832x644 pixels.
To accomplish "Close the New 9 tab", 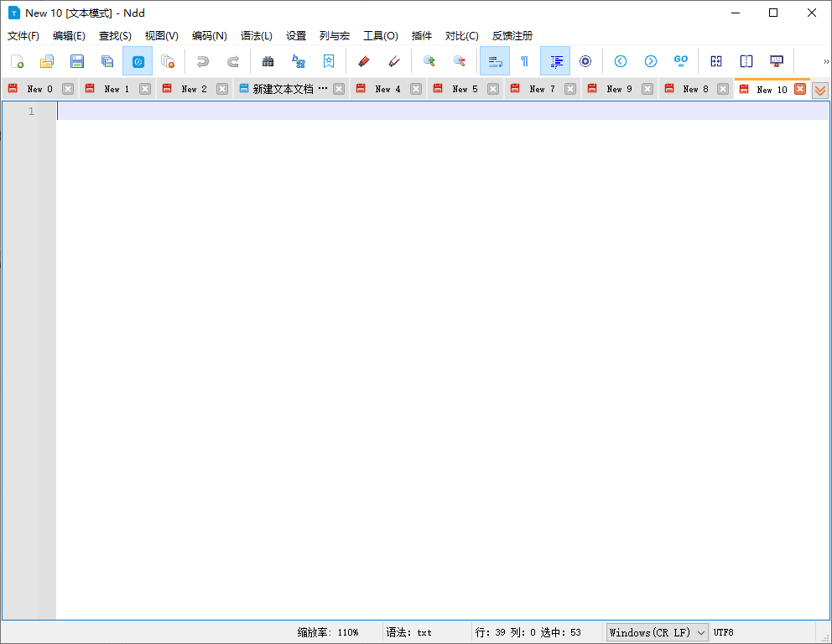I will pyautogui.click(x=647, y=89).
